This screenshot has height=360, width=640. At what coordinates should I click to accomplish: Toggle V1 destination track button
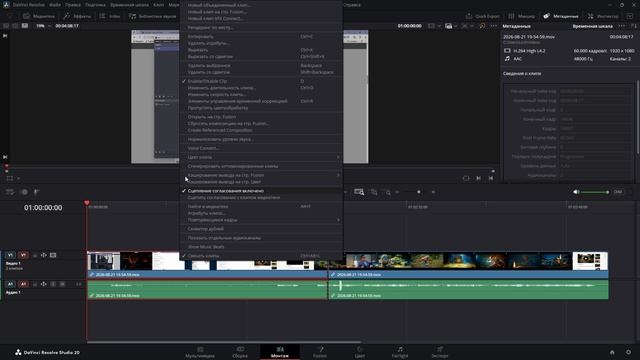click(23, 255)
